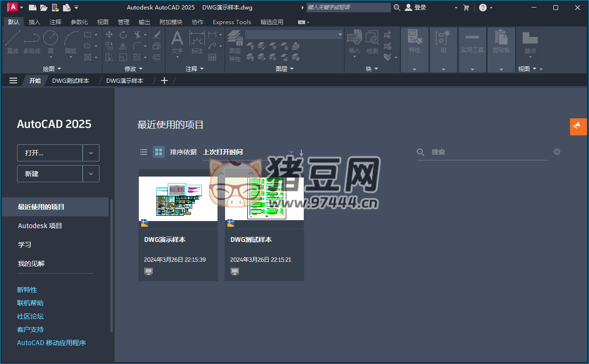
Task: Click the orange announcement megaphone icon
Action: click(x=578, y=126)
